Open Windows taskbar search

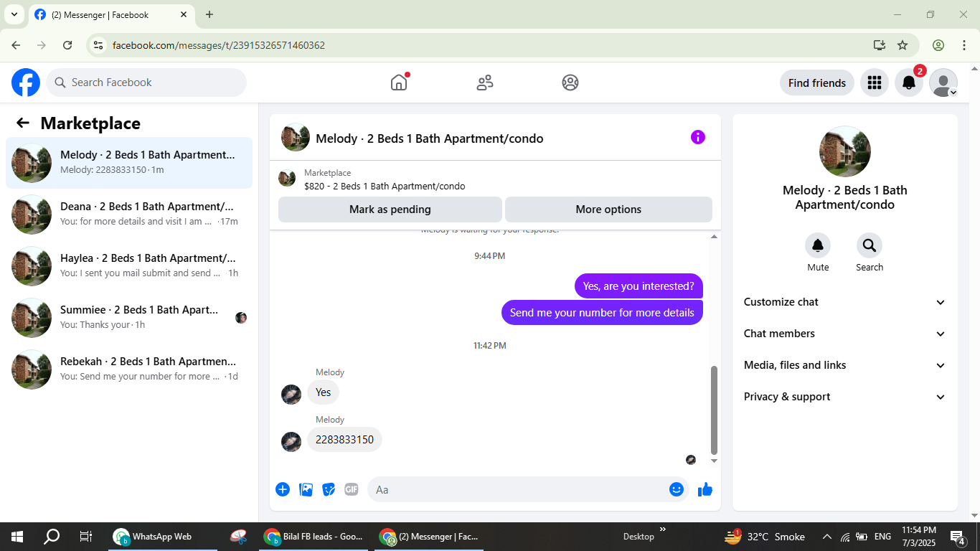52,537
